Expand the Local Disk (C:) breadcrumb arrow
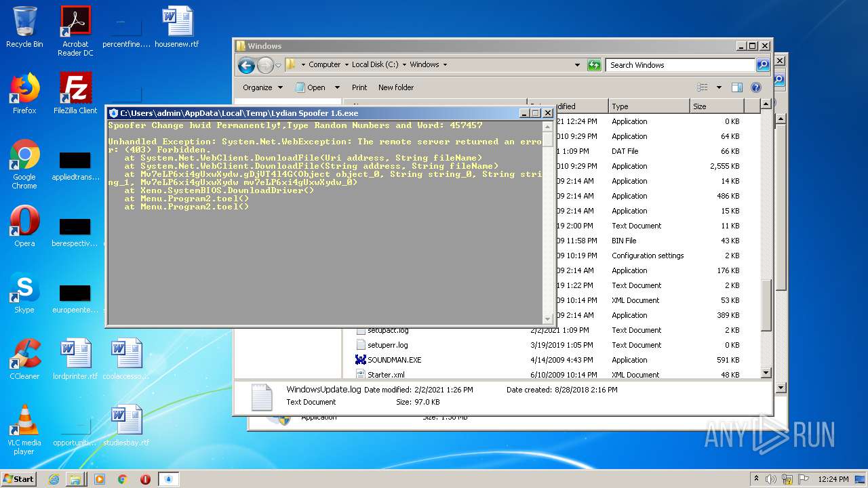 [x=404, y=65]
